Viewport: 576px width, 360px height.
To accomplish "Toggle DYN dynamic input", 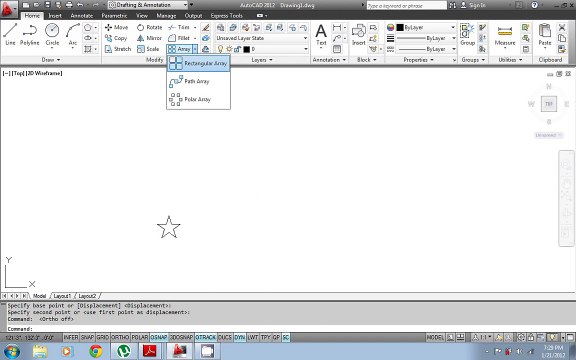I will [240, 337].
